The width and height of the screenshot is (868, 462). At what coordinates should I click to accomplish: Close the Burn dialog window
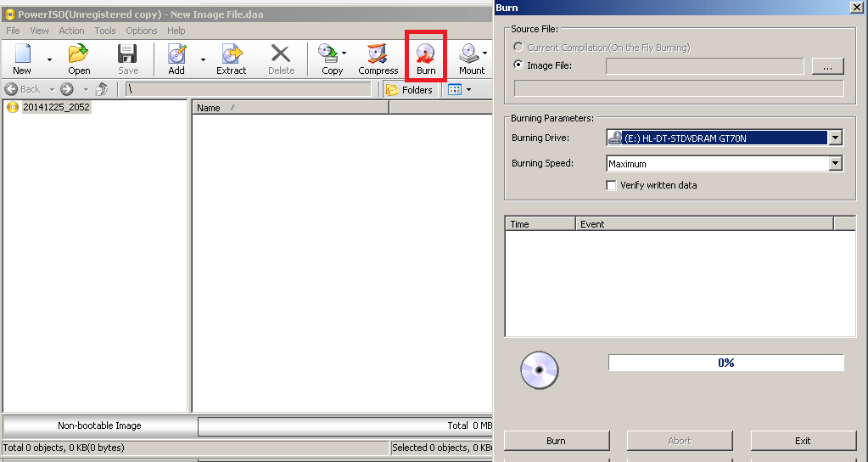[856, 7]
